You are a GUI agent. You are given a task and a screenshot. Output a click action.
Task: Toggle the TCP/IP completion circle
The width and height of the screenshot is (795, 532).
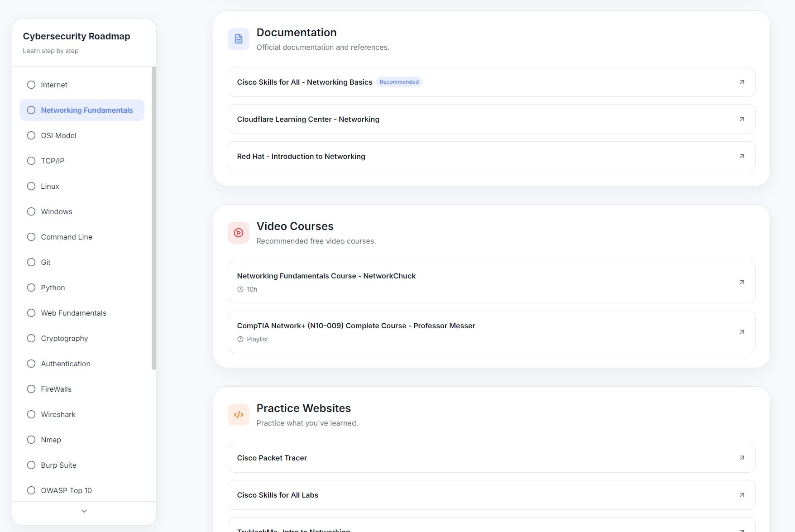pos(31,161)
